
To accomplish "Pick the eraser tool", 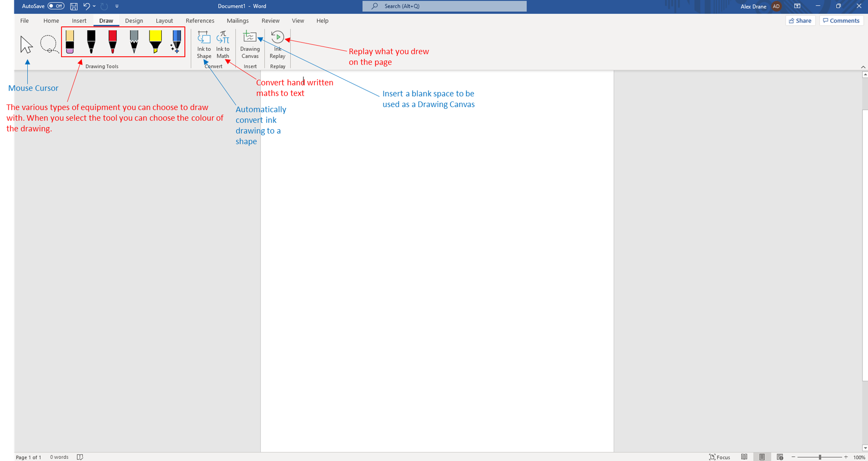I will point(70,42).
